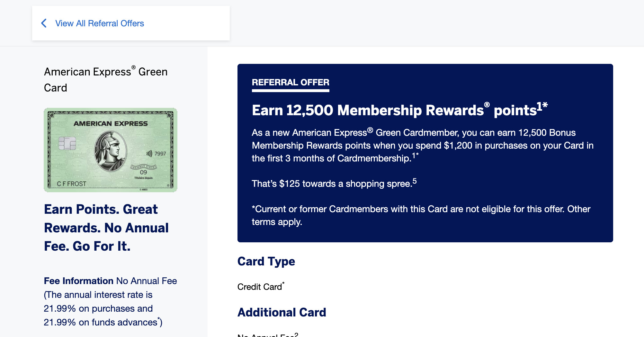Viewport: 644px width, 337px height.
Task: Click the Green Card image thumbnail
Action: [111, 150]
